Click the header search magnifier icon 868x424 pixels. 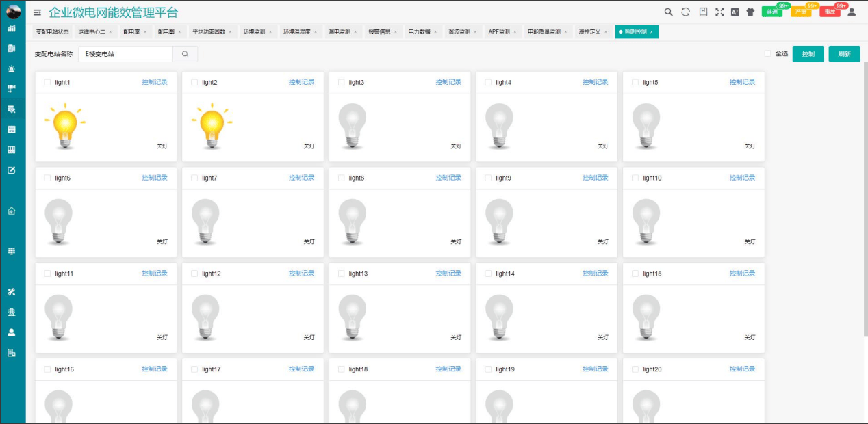pos(669,12)
